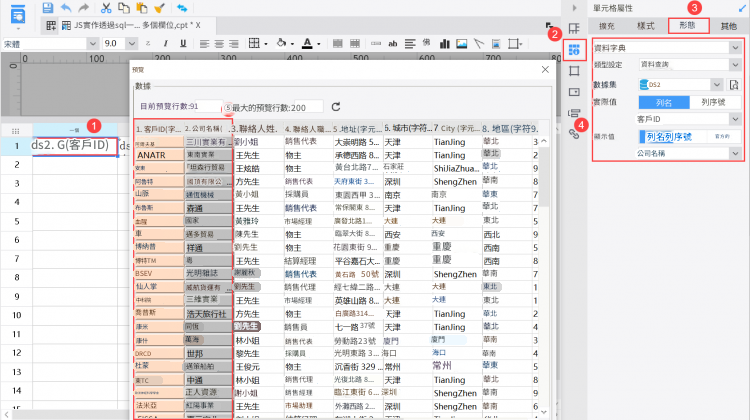Viewport: 750px width, 420px height.
Task: Click the blue double-arrow swap icon
Action: [182, 8]
